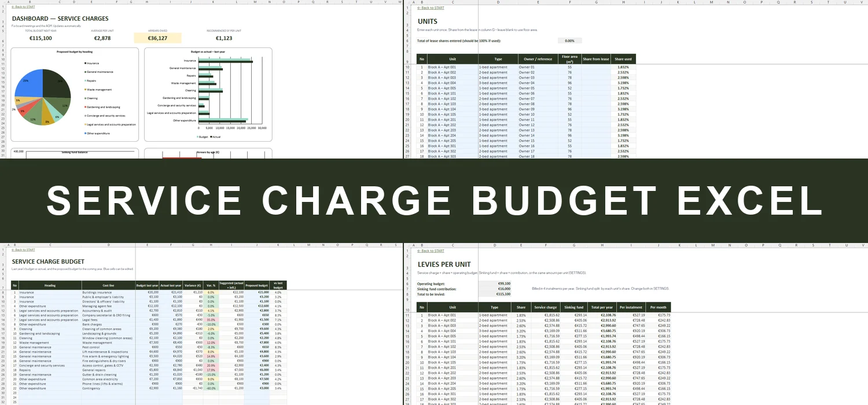Select the LEVIES PER UNIT title heading
The image size is (868, 405).
pyautogui.click(x=444, y=264)
